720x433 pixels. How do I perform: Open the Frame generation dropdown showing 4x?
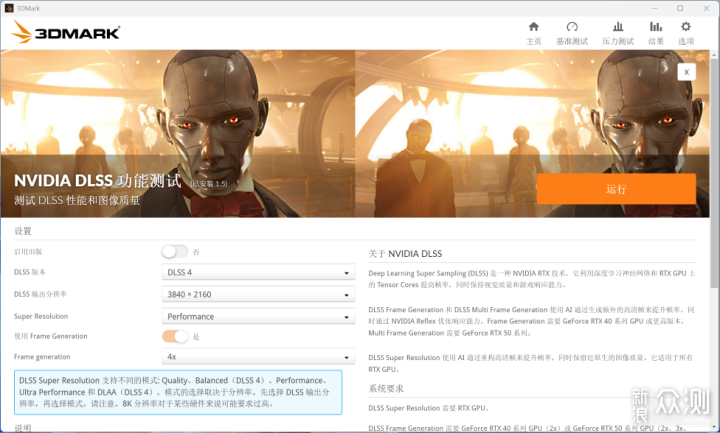click(258, 357)
